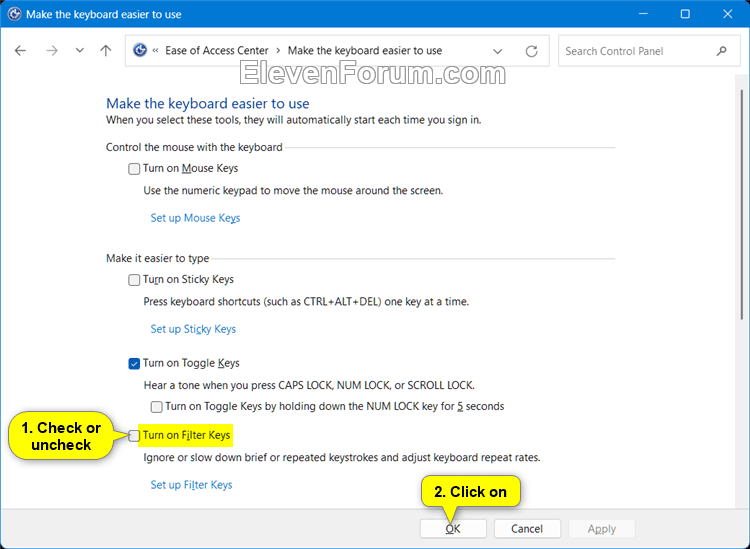
Task: Select Ease of Access Center breadcrumb
Action: pyautogui.click(x=217, y=51)
